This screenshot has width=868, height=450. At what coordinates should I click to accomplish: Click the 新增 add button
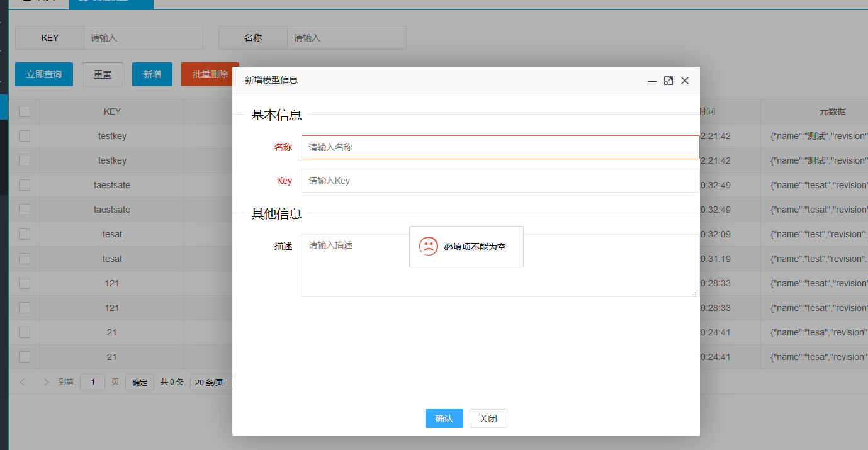(x=152, y=74)
